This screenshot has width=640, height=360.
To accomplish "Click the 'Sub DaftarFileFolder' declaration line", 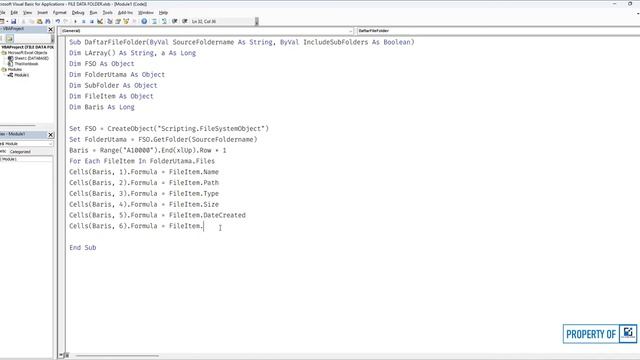I will point(242,42).
